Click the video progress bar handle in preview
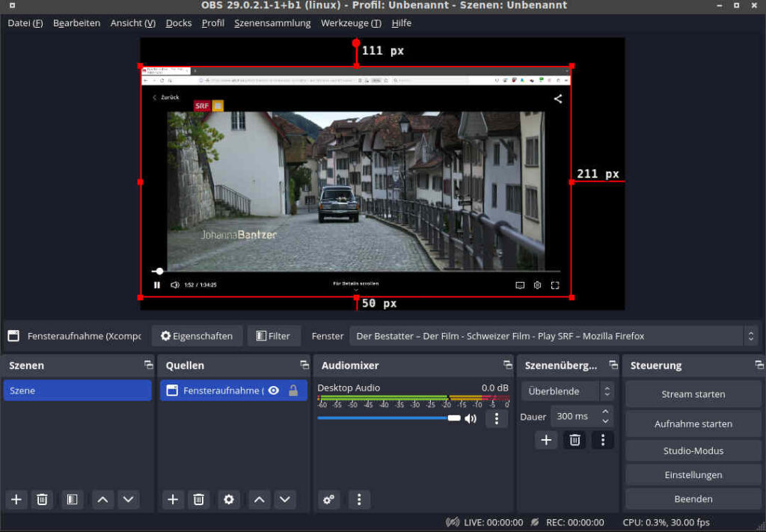 [x=159, y=271]
